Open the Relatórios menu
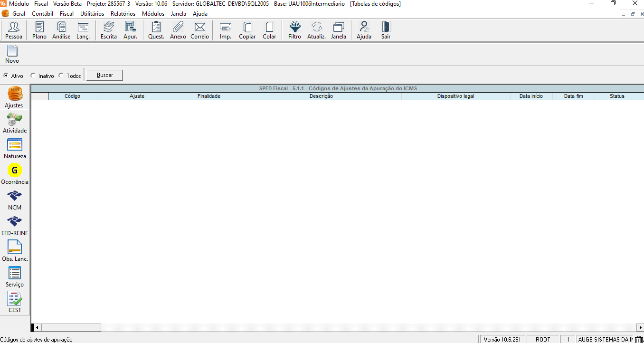 pyautogui.click(x=123, y=14)
